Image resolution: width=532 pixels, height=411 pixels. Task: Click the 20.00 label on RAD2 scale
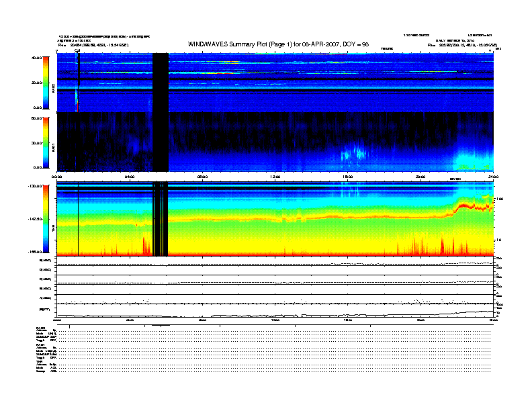pyautogui.click(x=37, y=83)
